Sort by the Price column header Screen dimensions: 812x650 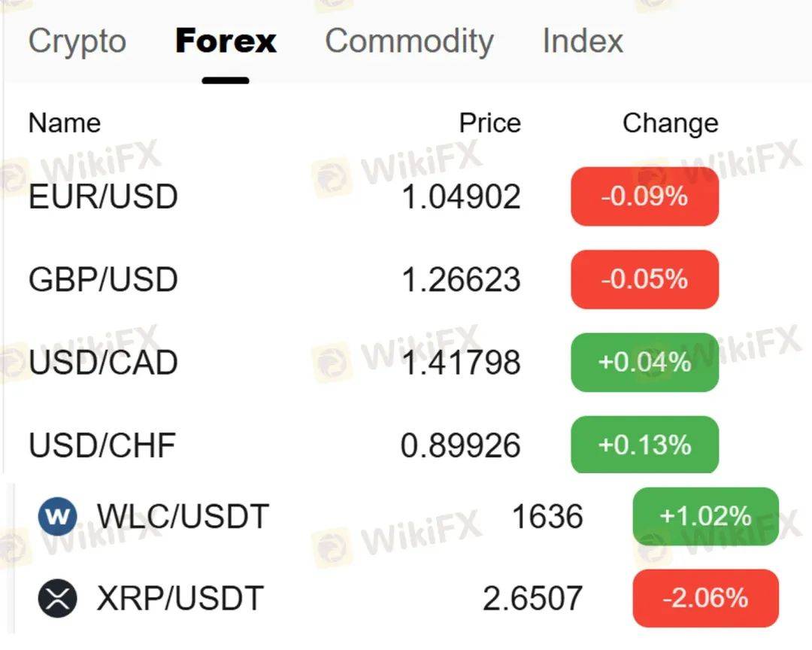490,123
